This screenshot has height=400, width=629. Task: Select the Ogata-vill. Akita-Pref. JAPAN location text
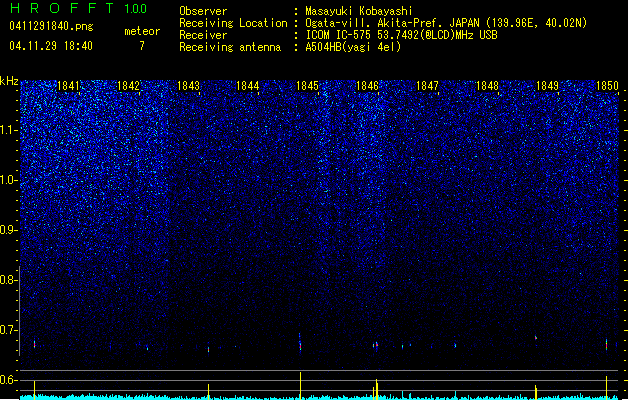446,23
